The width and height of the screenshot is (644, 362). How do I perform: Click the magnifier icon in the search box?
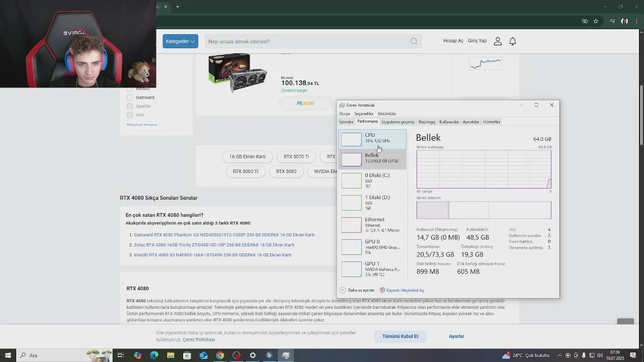click(414, 41)
